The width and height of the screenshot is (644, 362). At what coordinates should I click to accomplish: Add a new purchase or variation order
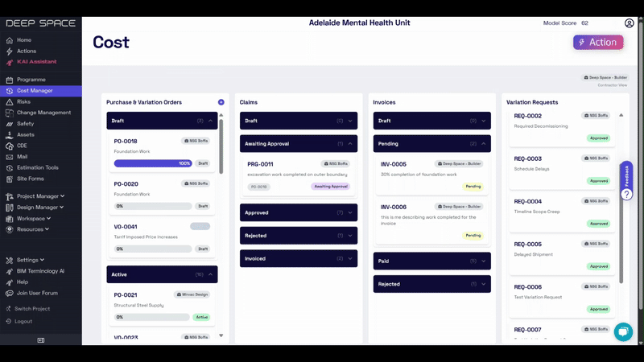coord(221,102)
